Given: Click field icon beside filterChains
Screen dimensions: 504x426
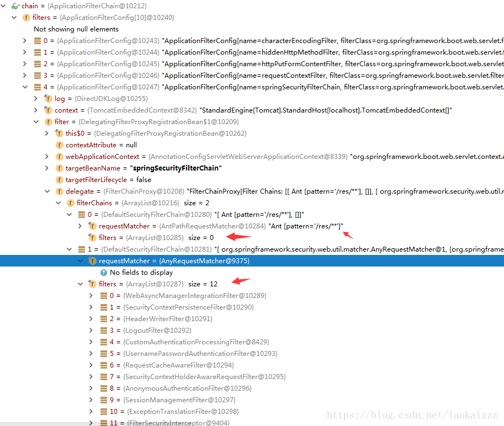Looking at the screenshot, I should point(71,203).
